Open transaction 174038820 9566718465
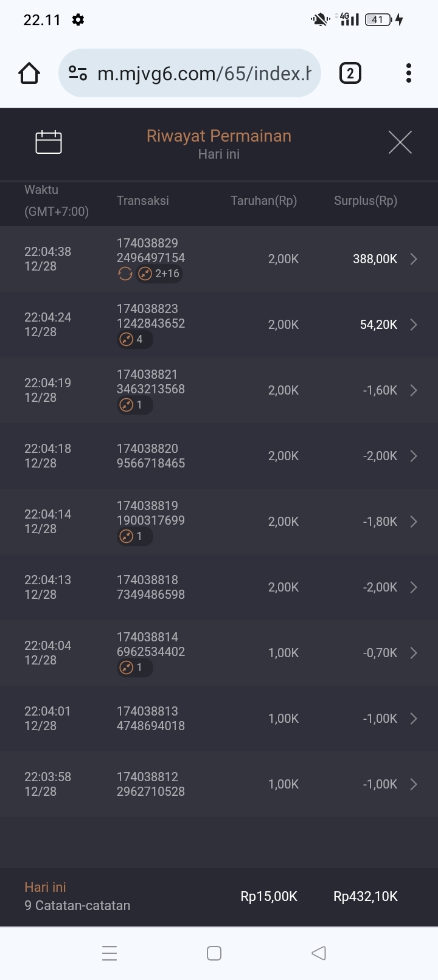The height and width of the screenshot is (980, 438). 151,456
